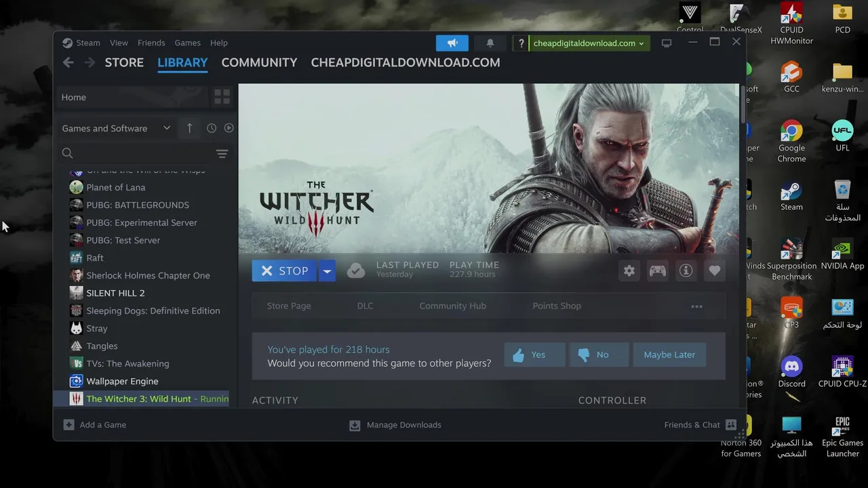The image size is (868, 488).
Task: Open Witcher 3 manage gear icon
Action: click(x=629, y=270)
